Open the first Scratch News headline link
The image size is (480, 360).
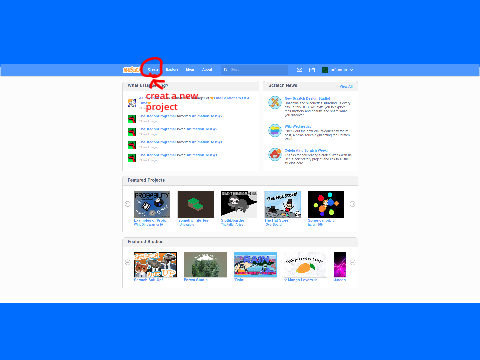[307, 98]
